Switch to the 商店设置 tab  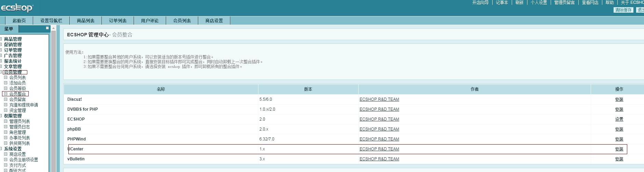[x=214, y=21]
